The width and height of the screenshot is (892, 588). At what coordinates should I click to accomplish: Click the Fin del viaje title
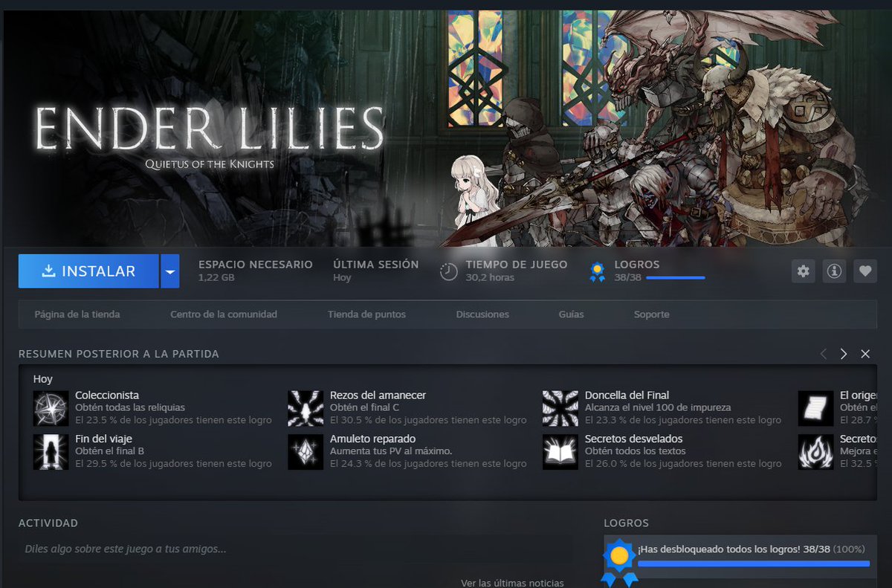coord(104,439)
